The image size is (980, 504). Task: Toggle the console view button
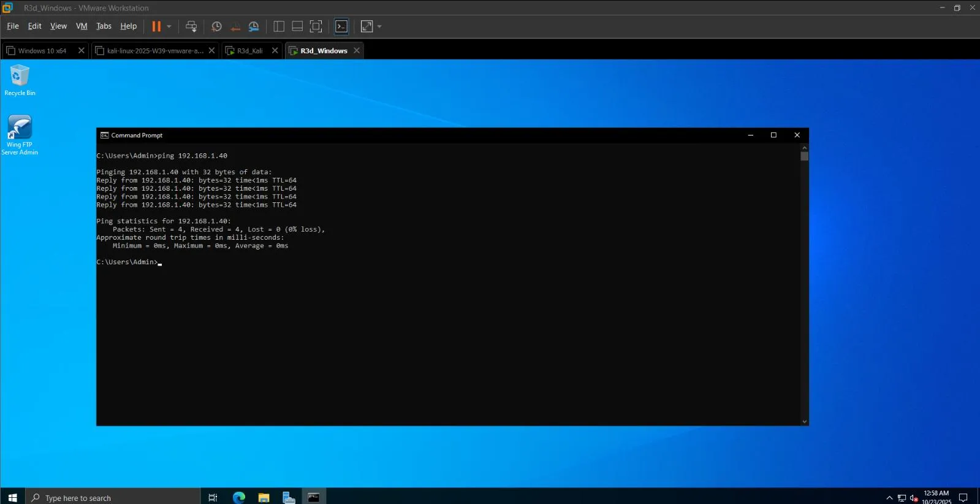click(x=341, y=26)
